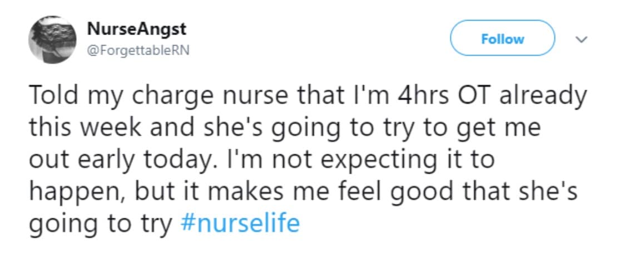Open the #nurselife hashtag link

pos(240,223)
